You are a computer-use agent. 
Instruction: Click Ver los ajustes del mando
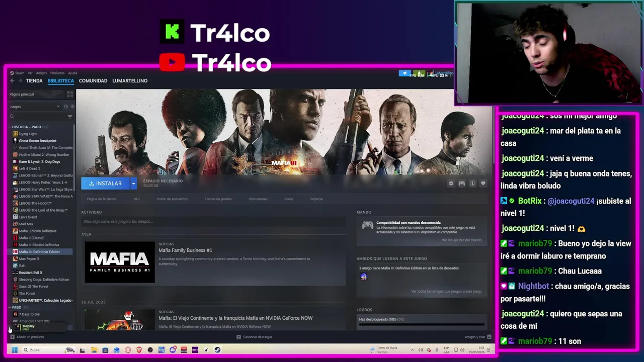tap(461, 240)
